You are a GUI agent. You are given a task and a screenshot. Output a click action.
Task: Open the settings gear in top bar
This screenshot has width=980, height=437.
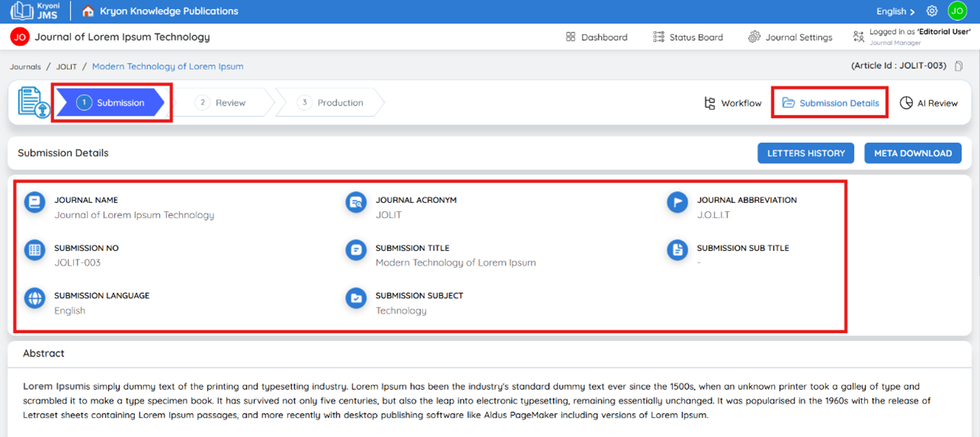pos(932,11)
